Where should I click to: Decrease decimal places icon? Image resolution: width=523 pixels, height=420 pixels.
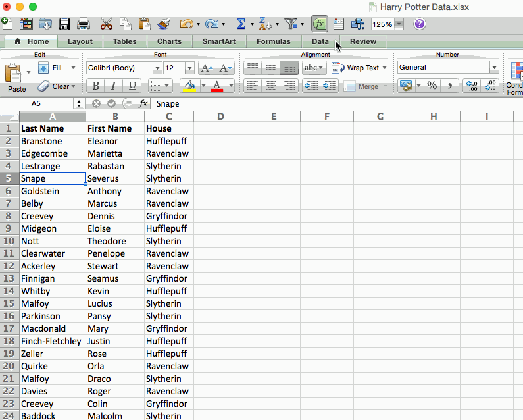490,86
